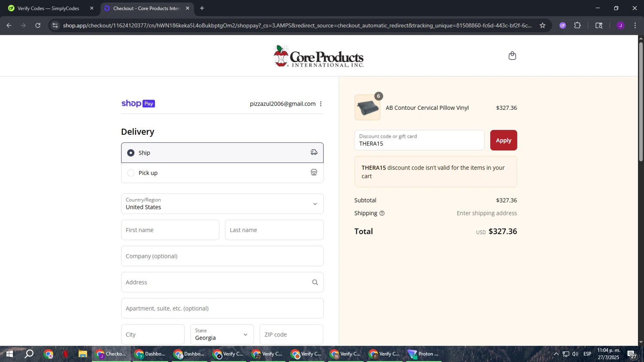Close the Checkout Core Products tab
Viewport: 644px width, 362px height.
tap(188, 8)
